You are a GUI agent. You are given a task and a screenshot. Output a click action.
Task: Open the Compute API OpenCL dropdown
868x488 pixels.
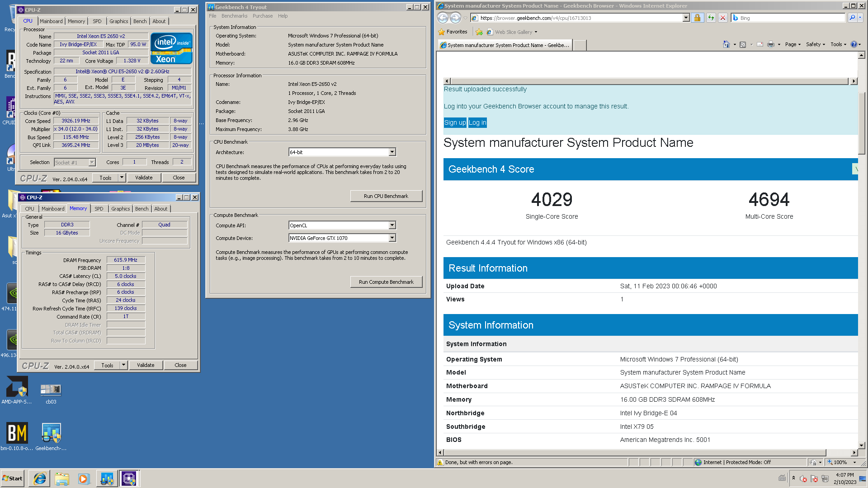392,225
